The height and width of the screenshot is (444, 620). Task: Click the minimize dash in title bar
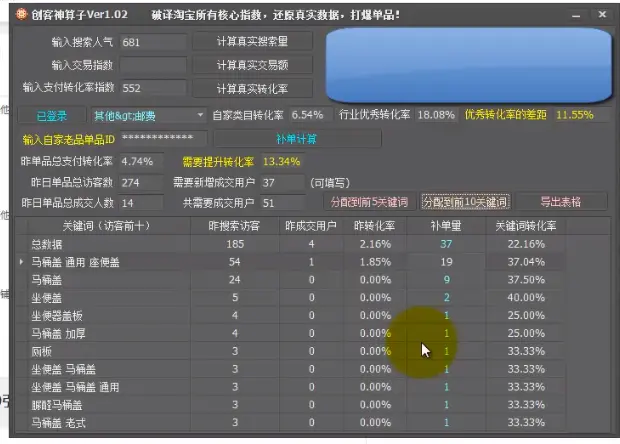tap(573, 16)
